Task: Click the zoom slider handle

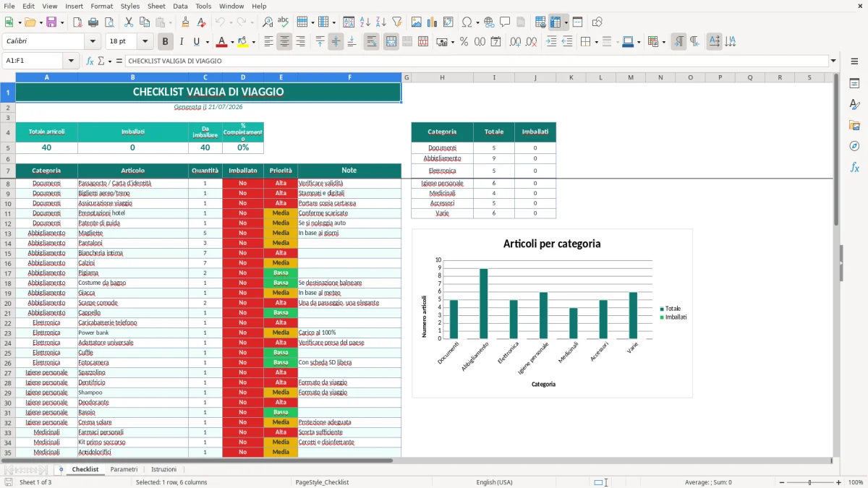Action: 810,482
